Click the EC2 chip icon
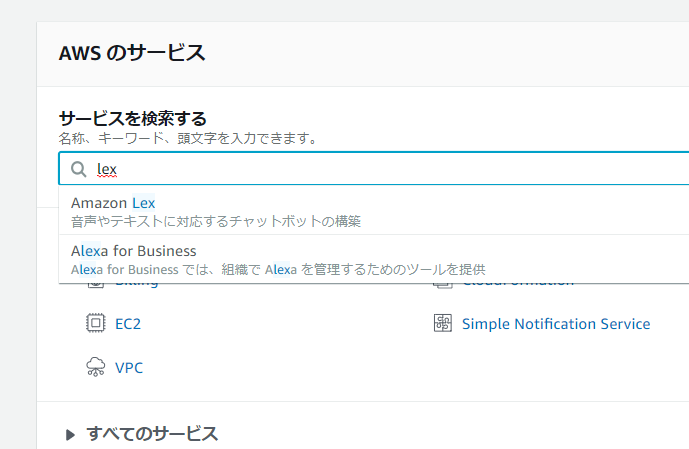689x449 pixels. pyautogui.click(x=95, y=323)
